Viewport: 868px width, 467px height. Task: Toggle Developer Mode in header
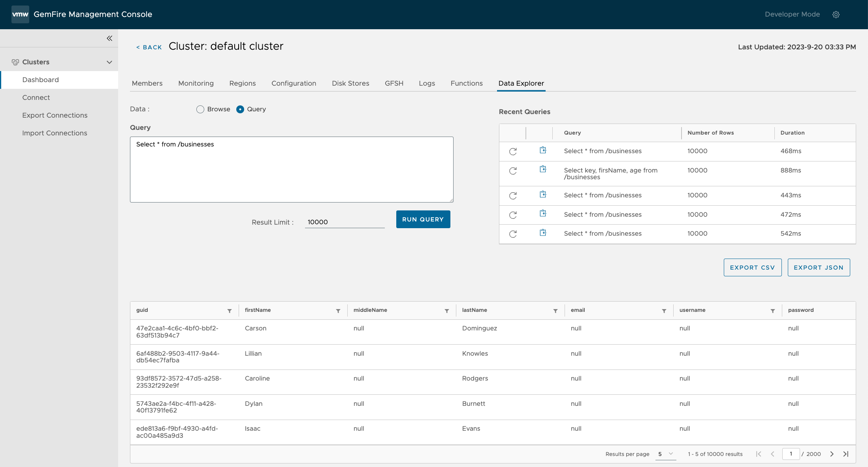coord(792,14)
